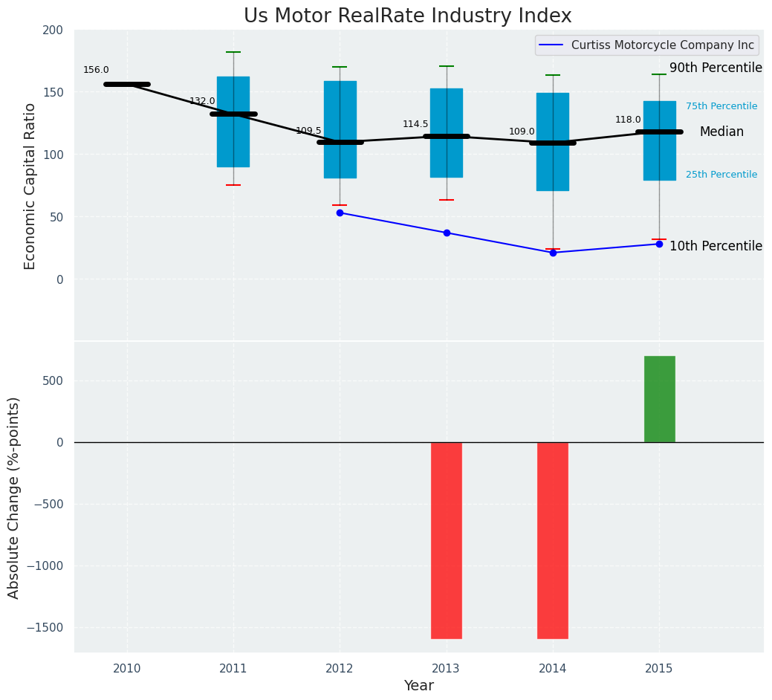Click the 2011 blue box plot
Screen dimensions: 772x700
coord(233,134)
